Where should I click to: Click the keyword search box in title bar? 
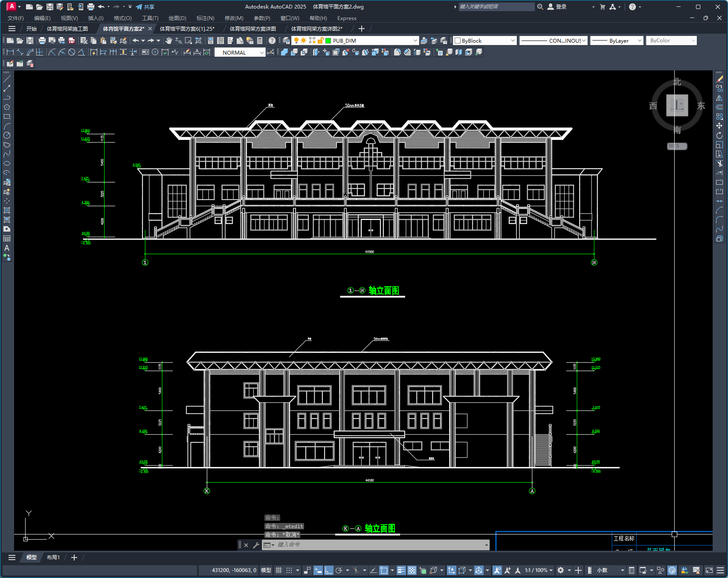(496, 7)
